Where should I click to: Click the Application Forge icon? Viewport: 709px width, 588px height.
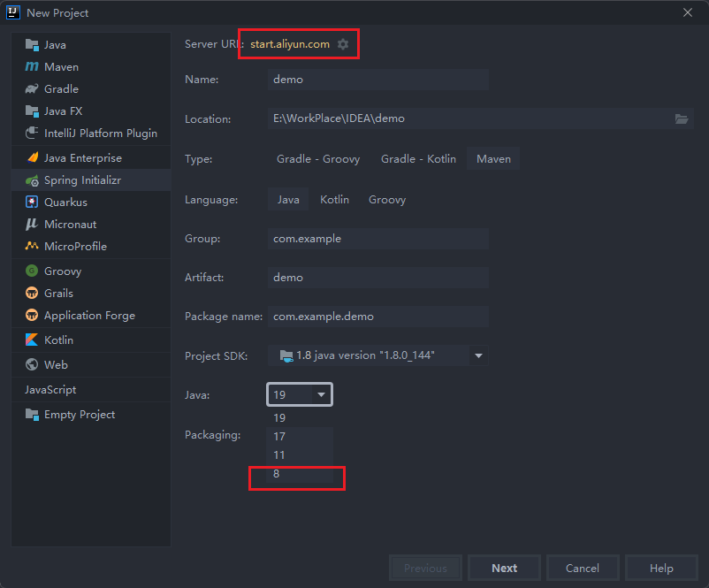[32, 315]
